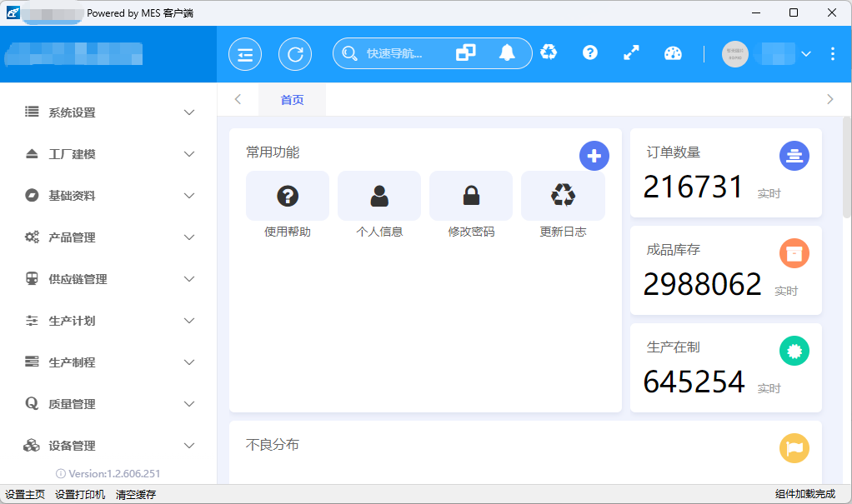
Task: Click the vertical scrollbar of main content
Action: tap(846, 167)
